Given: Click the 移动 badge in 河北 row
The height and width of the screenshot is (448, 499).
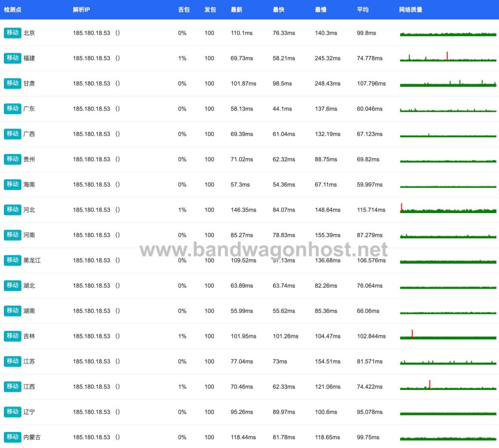Looking at the screenshot, I should 12,210.
